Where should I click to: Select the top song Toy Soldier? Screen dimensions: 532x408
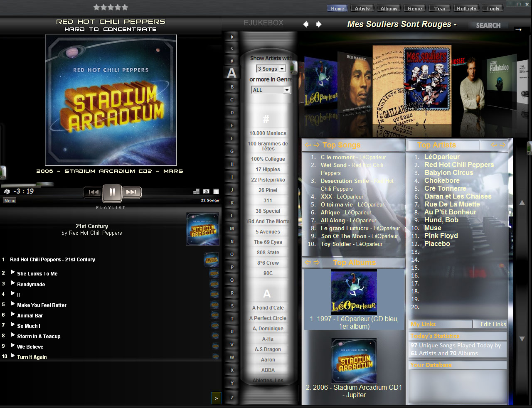336,244
